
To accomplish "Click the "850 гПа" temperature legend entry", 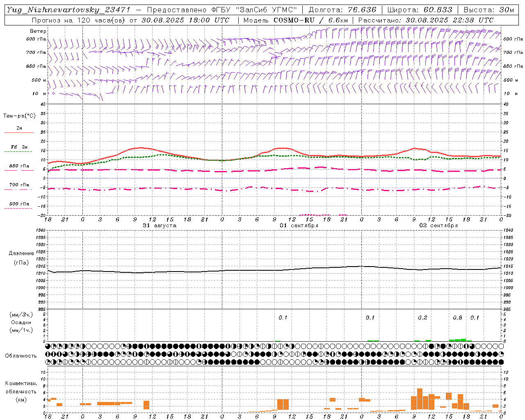I will pos(19,166).
